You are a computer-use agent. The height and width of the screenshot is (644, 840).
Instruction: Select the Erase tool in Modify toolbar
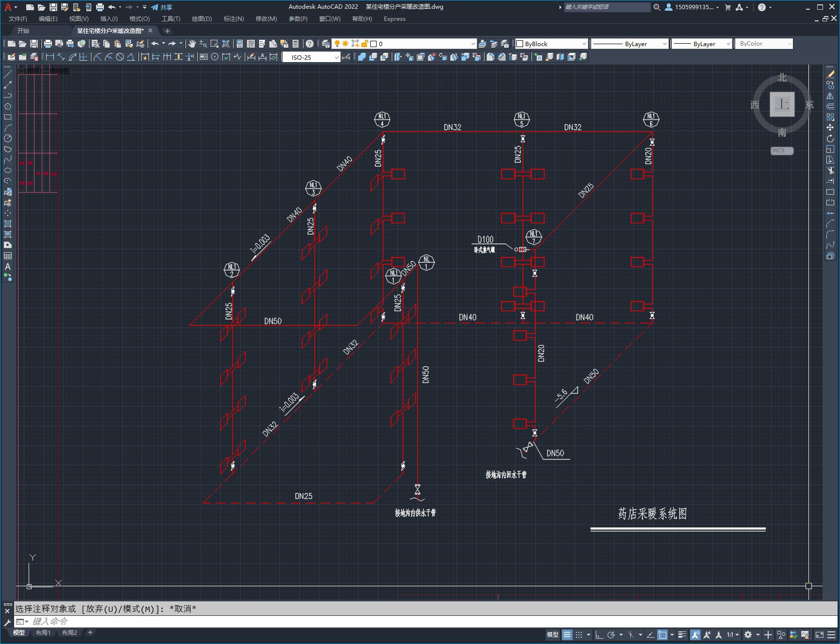tap(830, 74)
